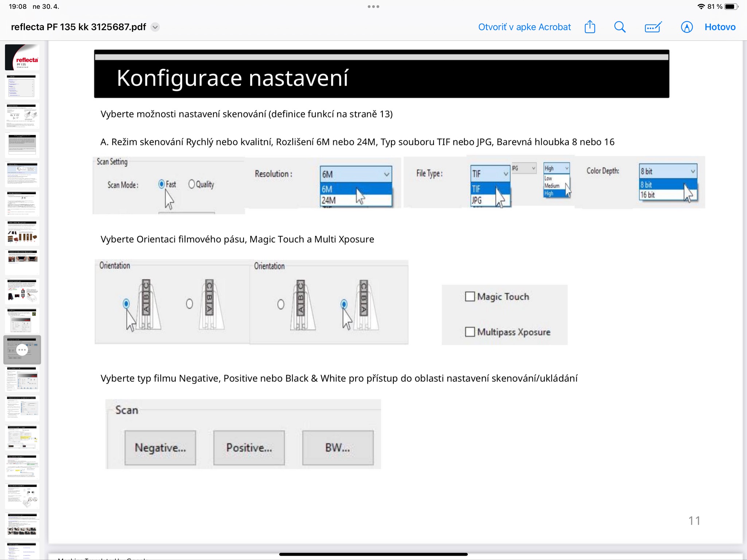Tap the ellipsis on selected page thumbnail

pyautogui.click(x=22, y=350)
